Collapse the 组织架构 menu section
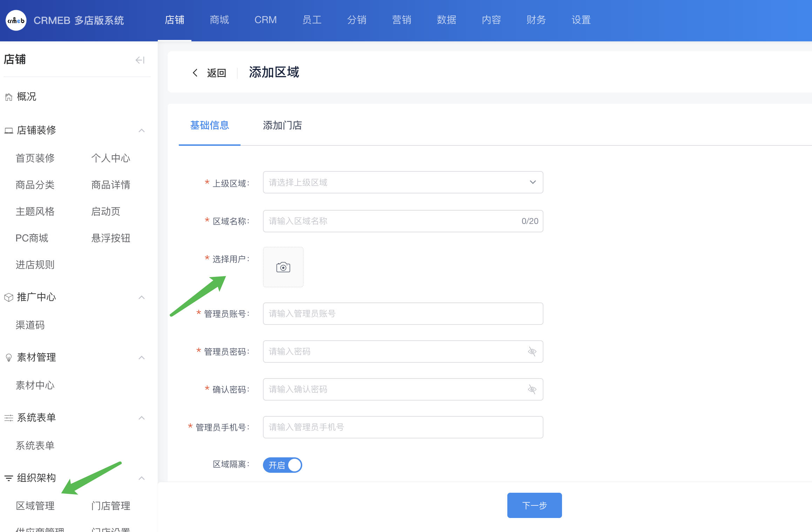This screenshot has width=812, height=532. point(142,478)
